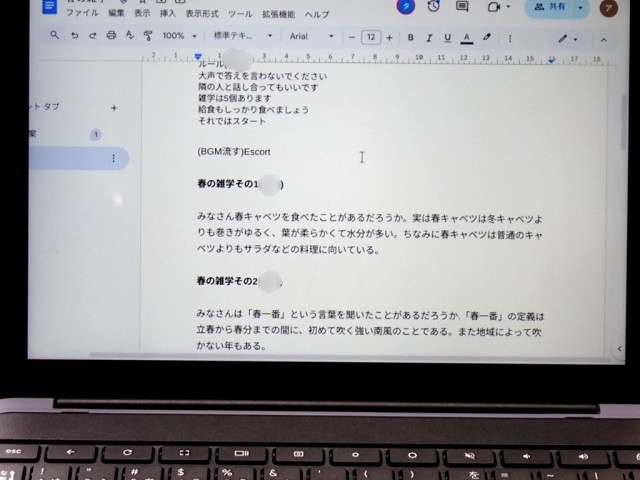
Task: Select the paint format roller icon
Action: (x=147, y=36)
